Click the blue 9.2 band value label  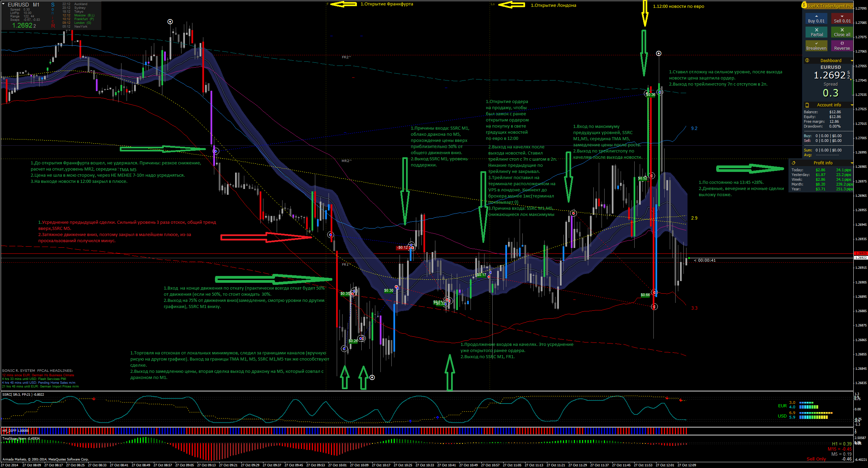pos(694,128)
